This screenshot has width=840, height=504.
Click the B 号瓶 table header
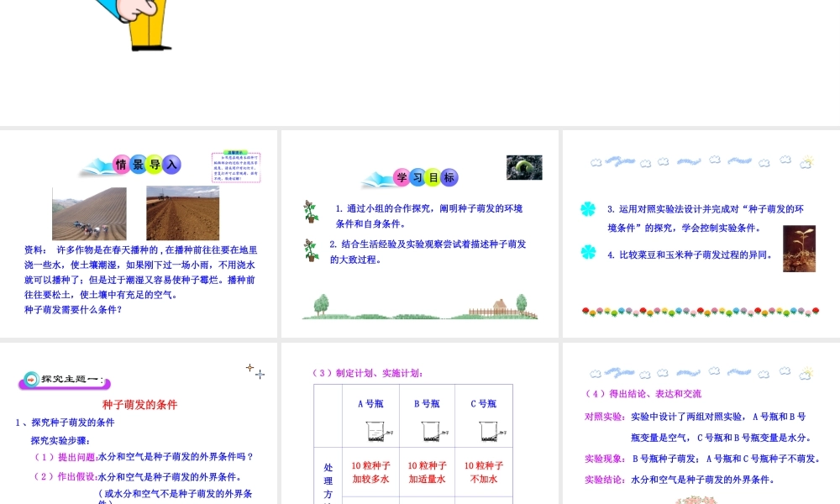[x=427, y=404]
